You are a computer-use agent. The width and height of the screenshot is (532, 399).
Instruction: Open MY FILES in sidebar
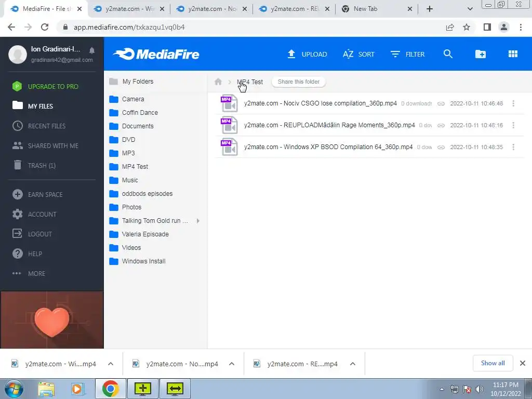(33, 106)
